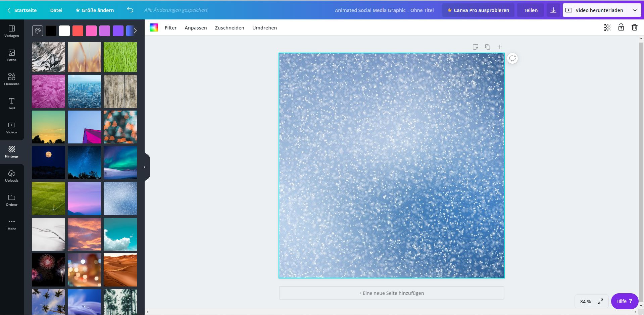Collapse the side panel with arrow handle
This screenshot has width=644, height=315.
pos(145,167)
